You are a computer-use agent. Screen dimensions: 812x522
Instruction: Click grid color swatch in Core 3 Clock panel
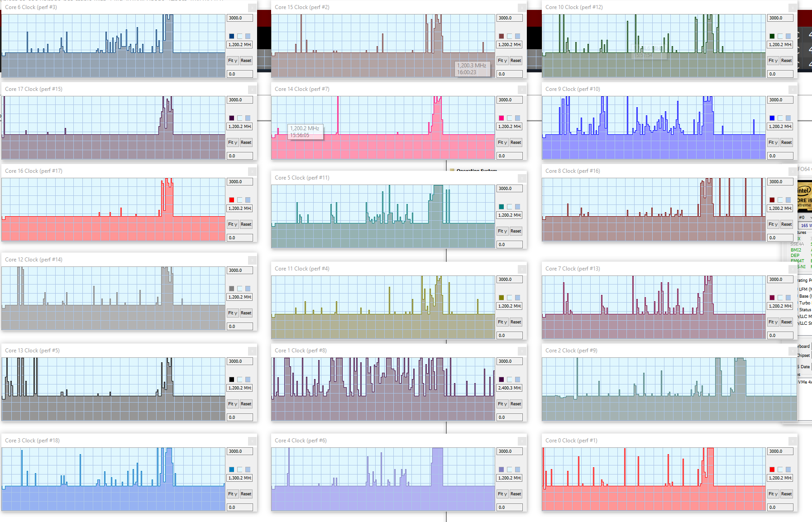coord(248,470)
